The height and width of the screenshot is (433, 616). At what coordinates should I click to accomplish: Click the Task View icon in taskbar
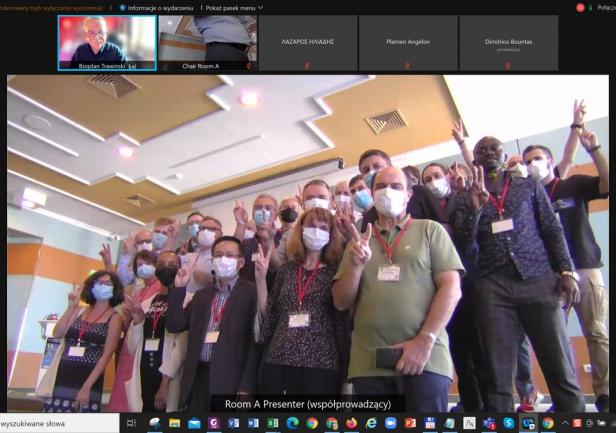[131, 424]
